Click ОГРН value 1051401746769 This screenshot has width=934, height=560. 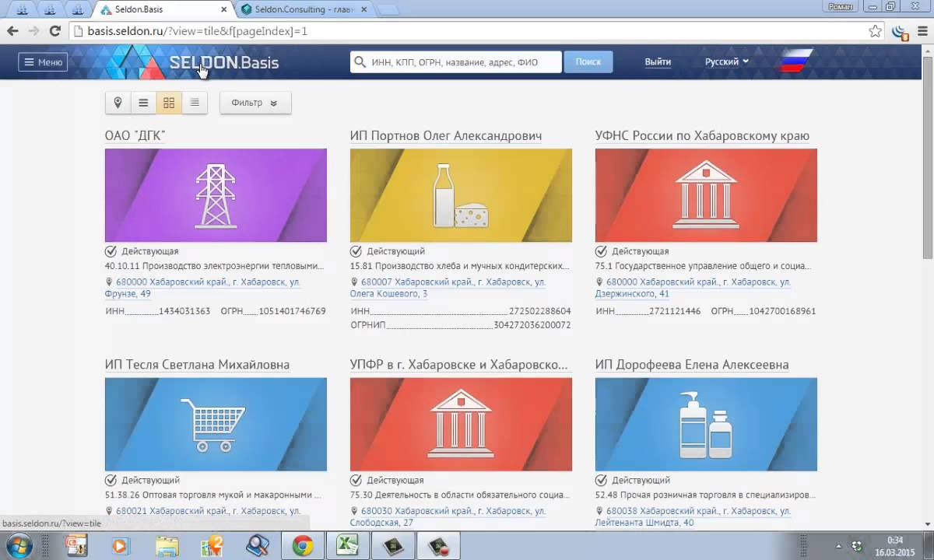[293, 311]
